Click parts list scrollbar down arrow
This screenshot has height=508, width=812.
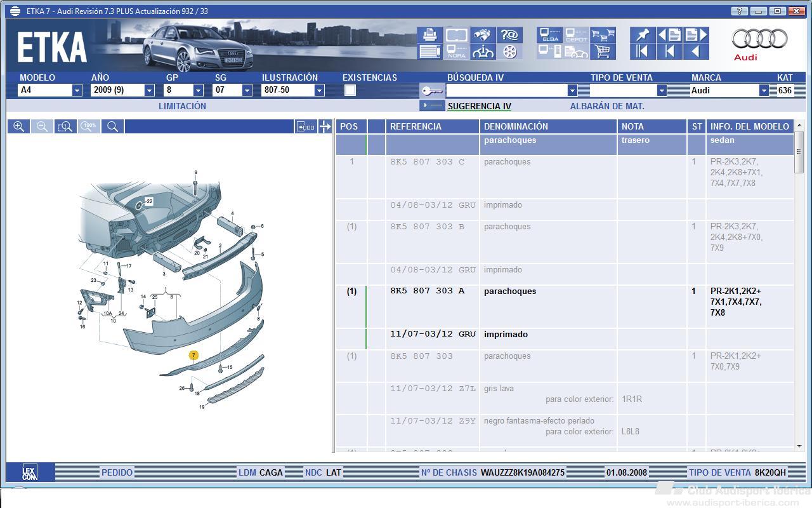coord(799,446)
